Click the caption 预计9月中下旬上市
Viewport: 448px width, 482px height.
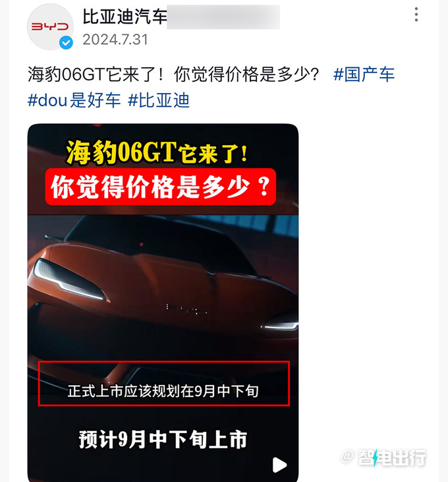pos(163,439)
